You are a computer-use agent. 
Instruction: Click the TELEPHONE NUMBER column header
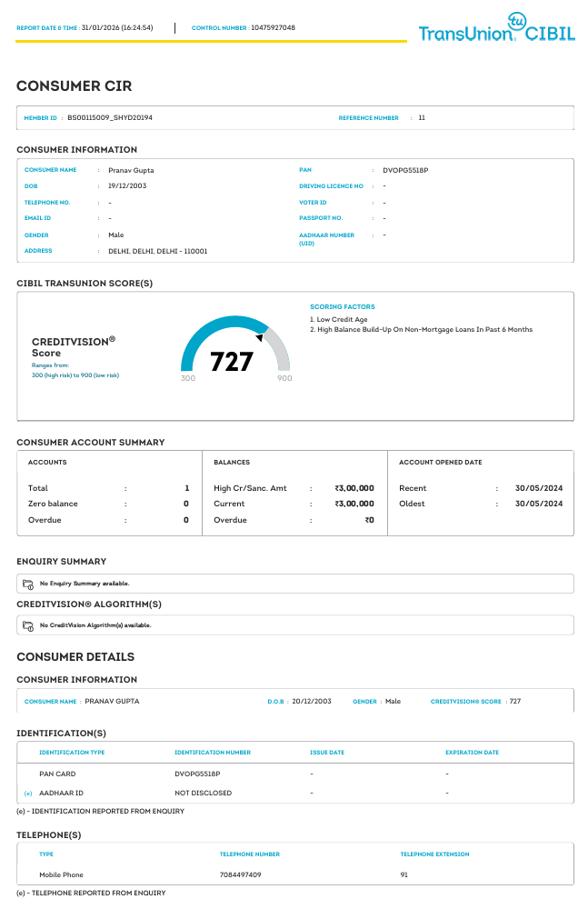pyautogui.click(x=249, y=854)
